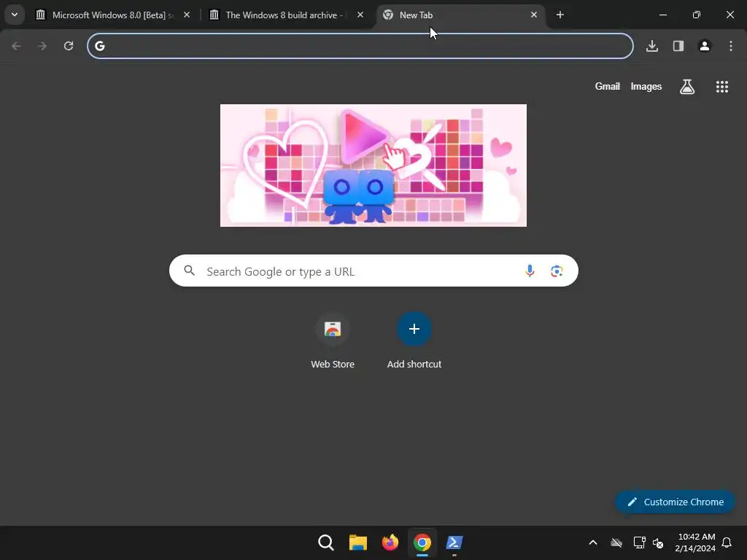Close the New Tab tab
The image size is (747, 560).
coord(533,15)
